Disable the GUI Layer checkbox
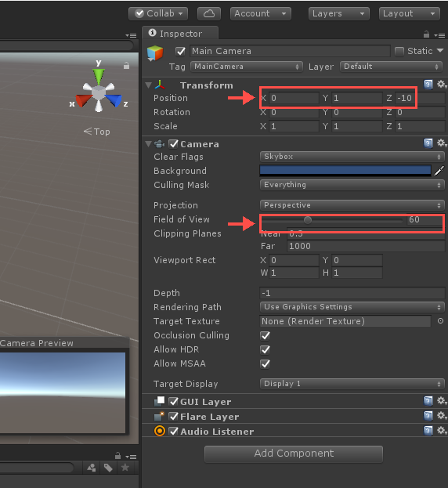Image resolution: width=448 pixels, height=488 pixels. (x=173, y=402)
